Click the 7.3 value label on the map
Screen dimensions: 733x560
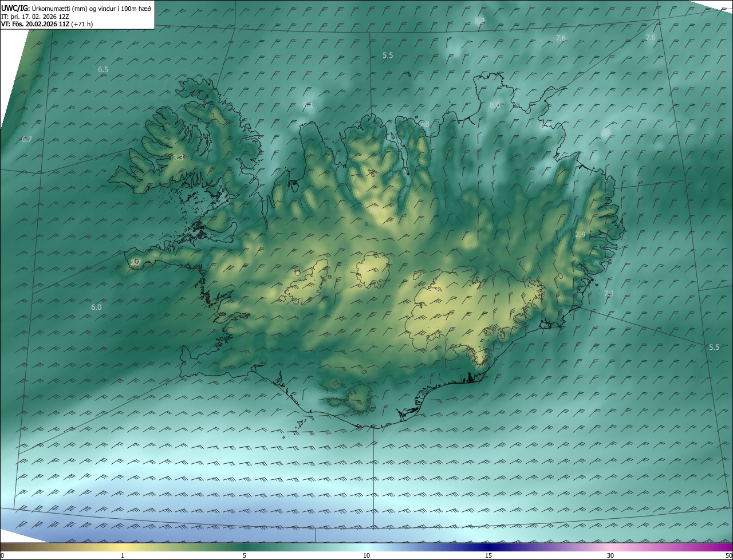[x=609, y=294]
